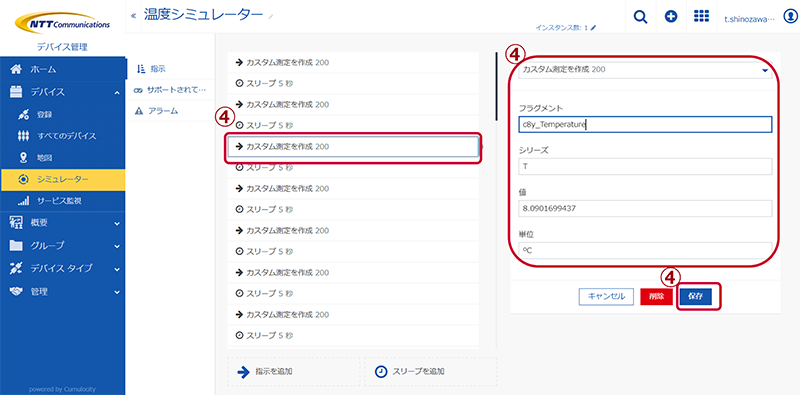
Task: Click the instruction list scrollbar
Action: tap(496, 87)
